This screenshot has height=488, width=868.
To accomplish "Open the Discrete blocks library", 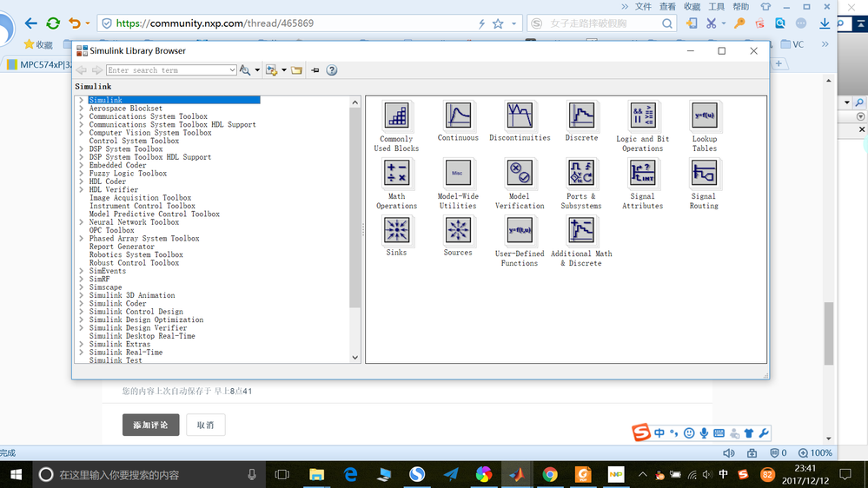I will 581,116.
